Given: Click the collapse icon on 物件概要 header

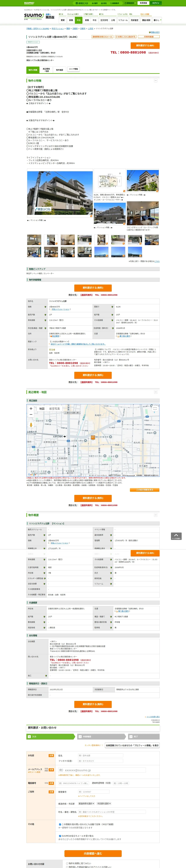Looking at the screenshot, I should click(156, 515).
